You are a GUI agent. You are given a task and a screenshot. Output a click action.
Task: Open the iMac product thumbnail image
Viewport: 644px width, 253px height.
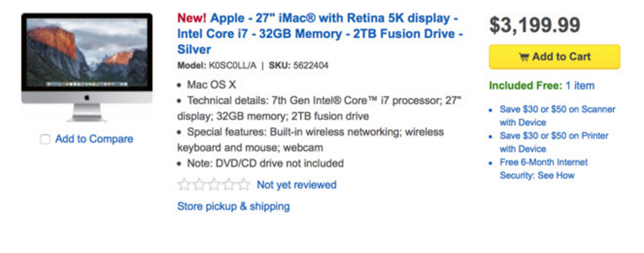click(87, 68)
